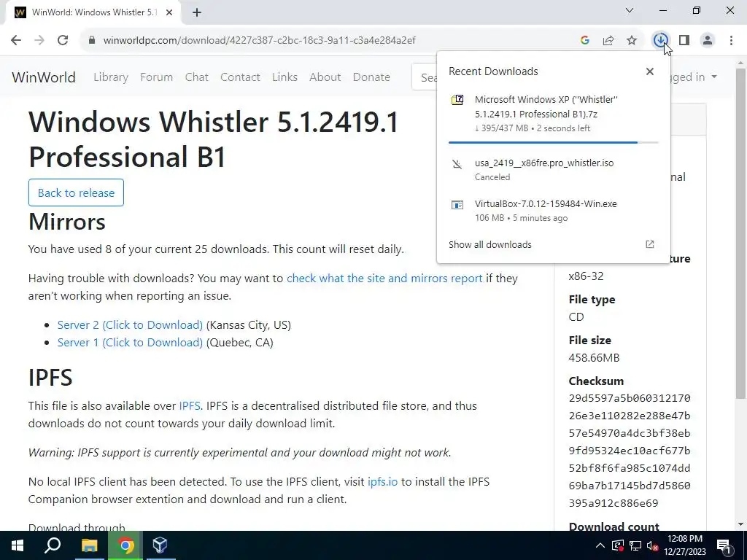Click Server 2 (Click to Download) link
The height and width of the screenshot is (560, 747).
pos(130,324)
